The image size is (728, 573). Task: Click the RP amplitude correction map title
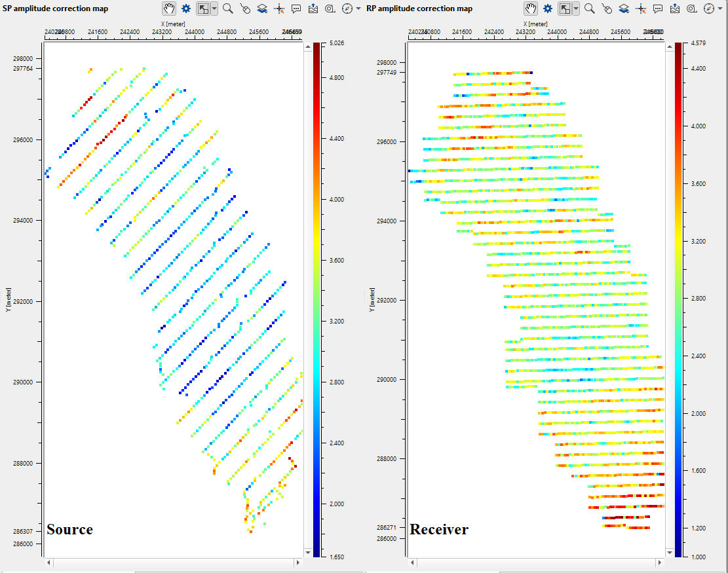coord(419,9)
